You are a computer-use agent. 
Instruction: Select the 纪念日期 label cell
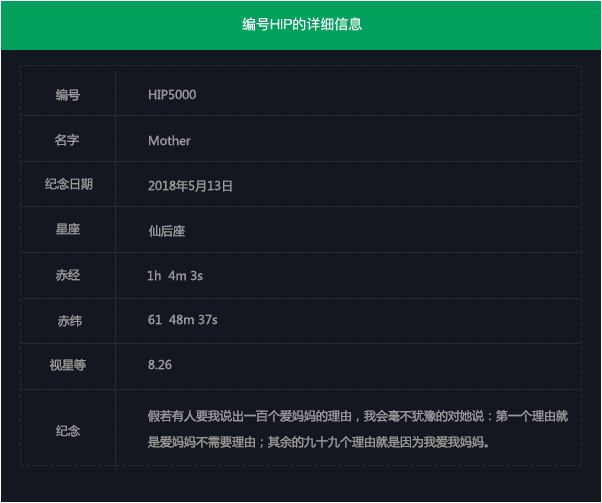coord(68,185)
